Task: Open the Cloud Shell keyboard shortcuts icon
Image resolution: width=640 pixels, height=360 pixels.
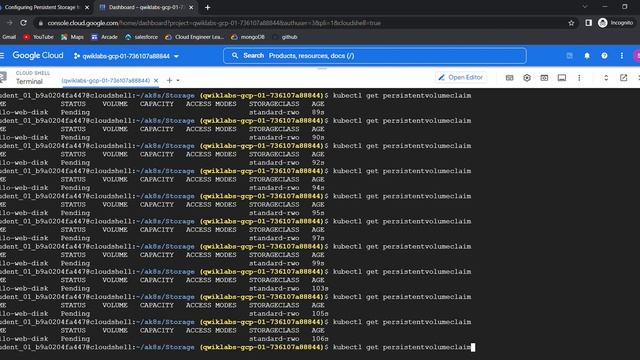Action: [509, 78]
